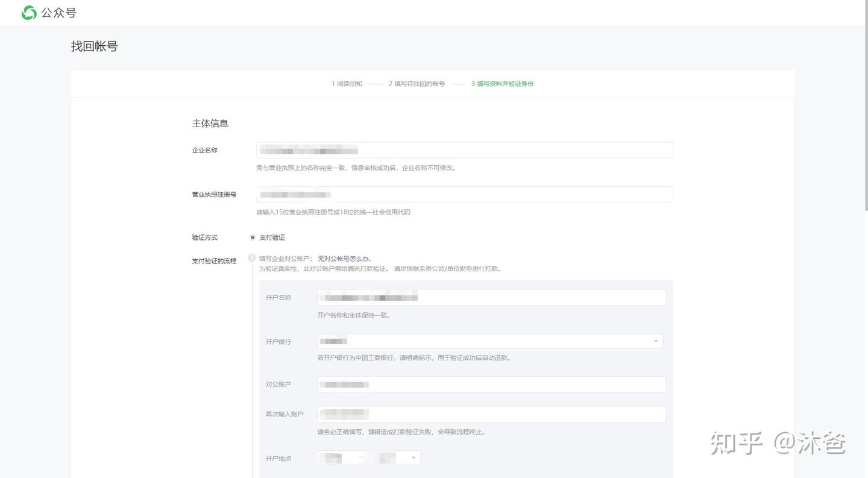
Task: Click the green WeChat 公众号 logo icon
Action: tap(29, 13)
